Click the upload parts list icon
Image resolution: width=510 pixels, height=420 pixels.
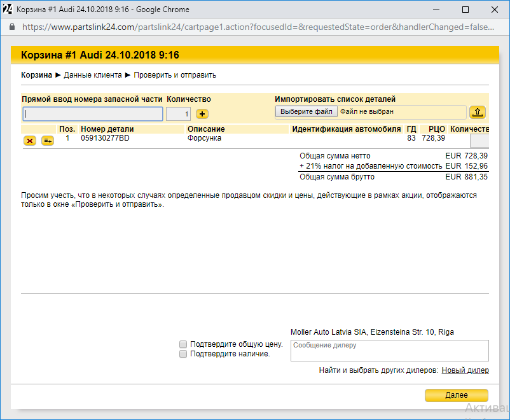(478, 112)
